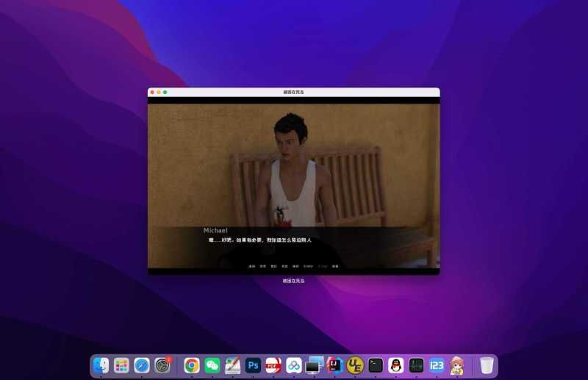Open the dual-monitor display app in the Dock
Image resolution: width=588 pixels, height=380 pixels.
click(315, 365)
